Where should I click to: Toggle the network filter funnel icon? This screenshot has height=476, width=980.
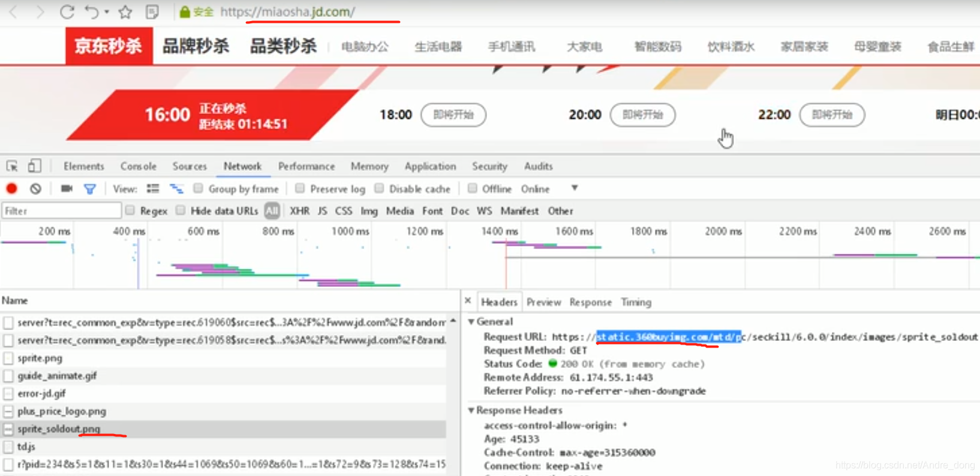[x=90, y=189]
